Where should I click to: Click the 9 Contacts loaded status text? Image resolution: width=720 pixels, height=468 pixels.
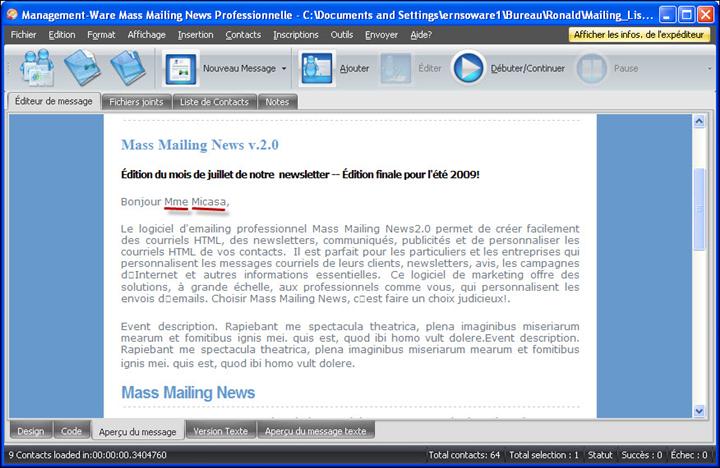point(87,455)
